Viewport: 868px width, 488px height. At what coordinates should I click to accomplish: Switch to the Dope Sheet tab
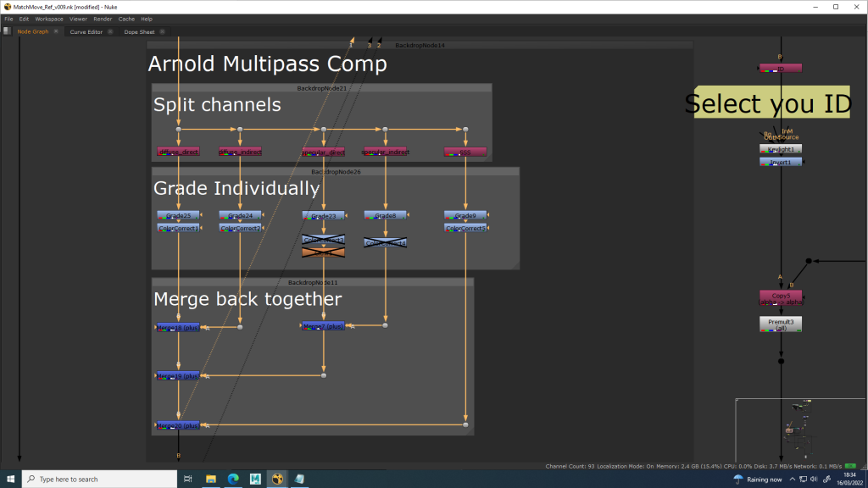[x=139, y=31]
